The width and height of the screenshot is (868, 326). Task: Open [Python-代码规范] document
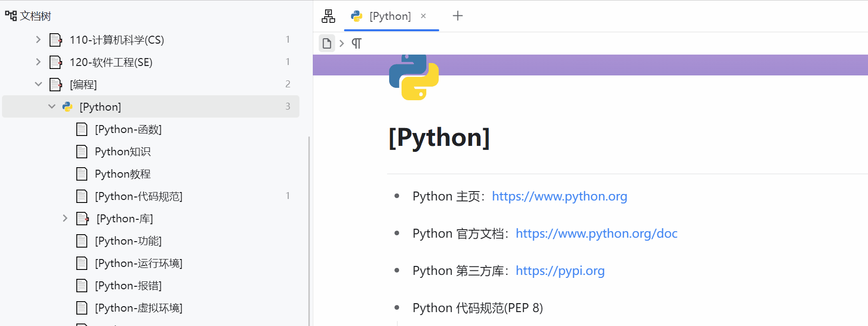(139, 196)
